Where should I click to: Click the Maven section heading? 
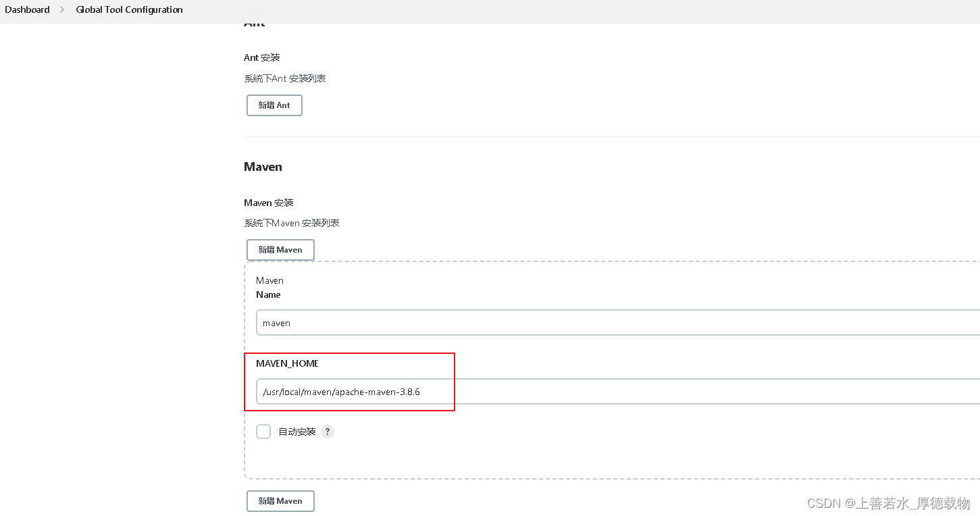pyautogui.click(x=263, y=167)
